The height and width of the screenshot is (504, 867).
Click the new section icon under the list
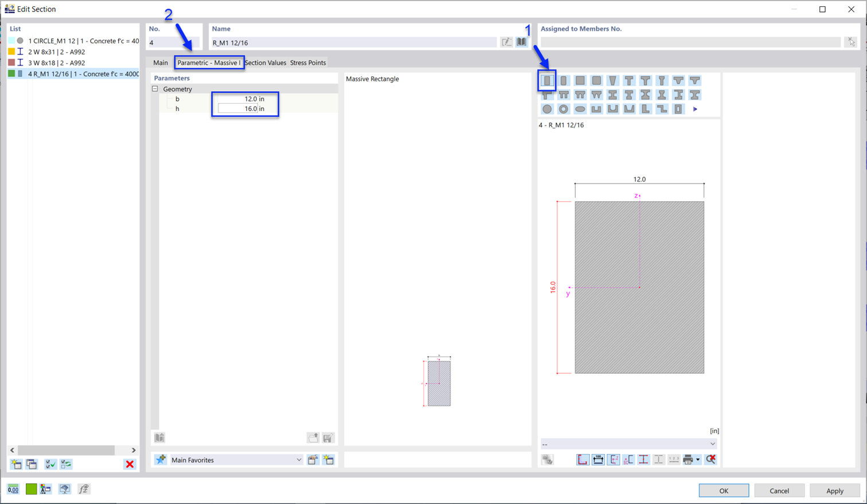coord(16,464)
